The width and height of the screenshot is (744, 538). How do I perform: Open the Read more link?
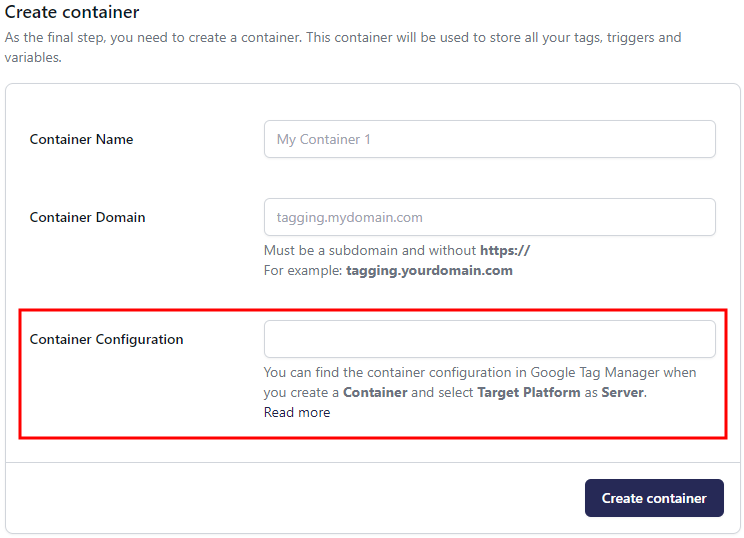(297, 412)
